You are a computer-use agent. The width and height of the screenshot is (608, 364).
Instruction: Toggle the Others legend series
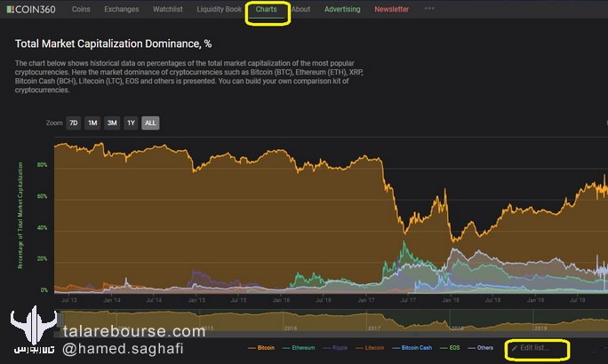point(480,348)
